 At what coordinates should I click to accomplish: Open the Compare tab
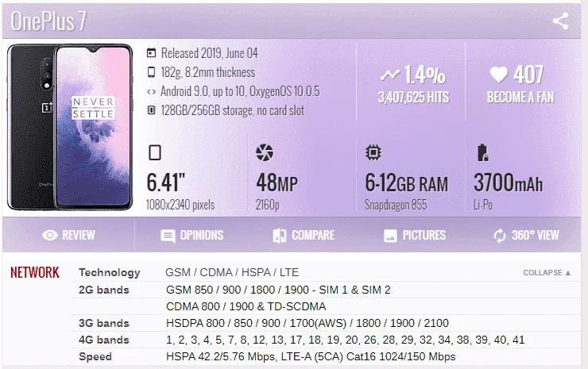pos(304,235)
